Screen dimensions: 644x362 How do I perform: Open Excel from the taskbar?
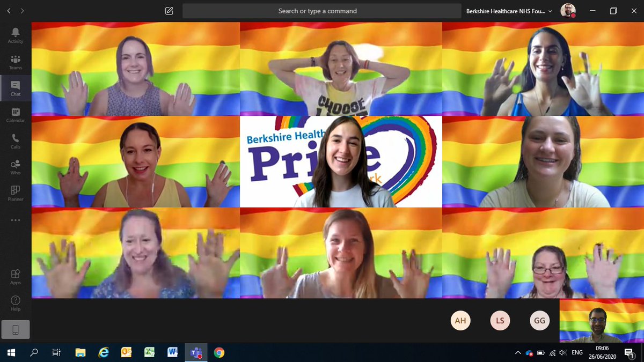(x=150, y=352)
